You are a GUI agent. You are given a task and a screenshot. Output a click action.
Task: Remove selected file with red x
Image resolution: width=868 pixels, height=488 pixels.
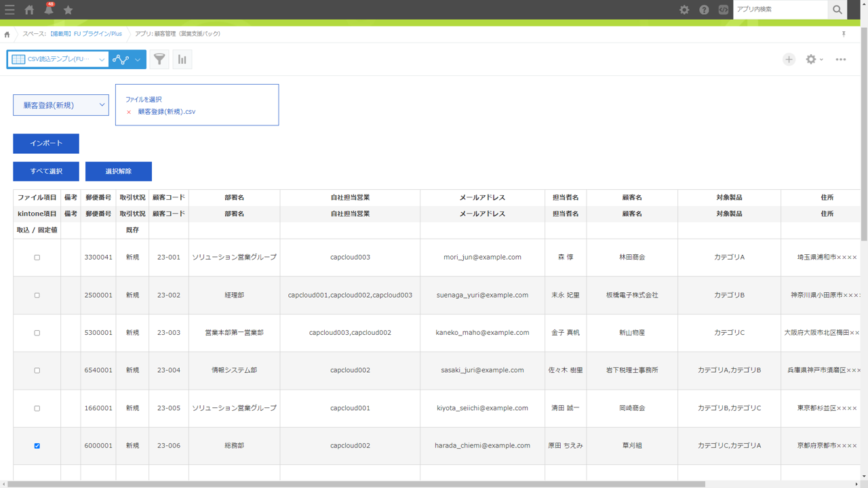point(129,112)
